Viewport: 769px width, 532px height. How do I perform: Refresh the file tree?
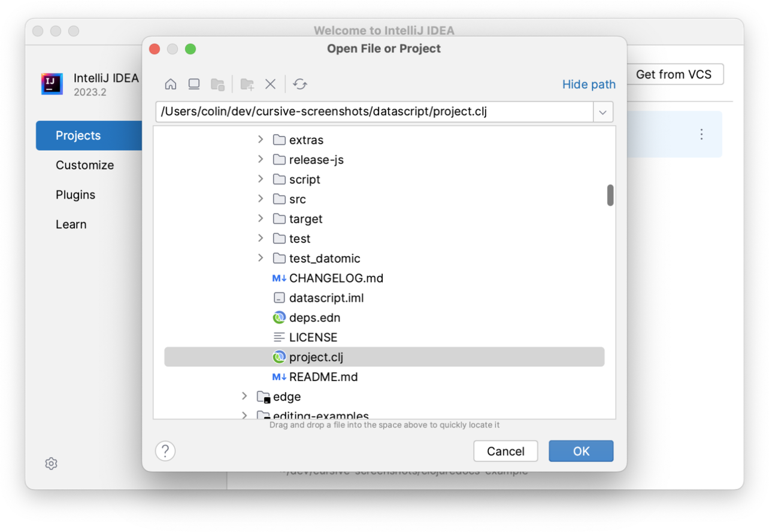(x=300, y=84)
